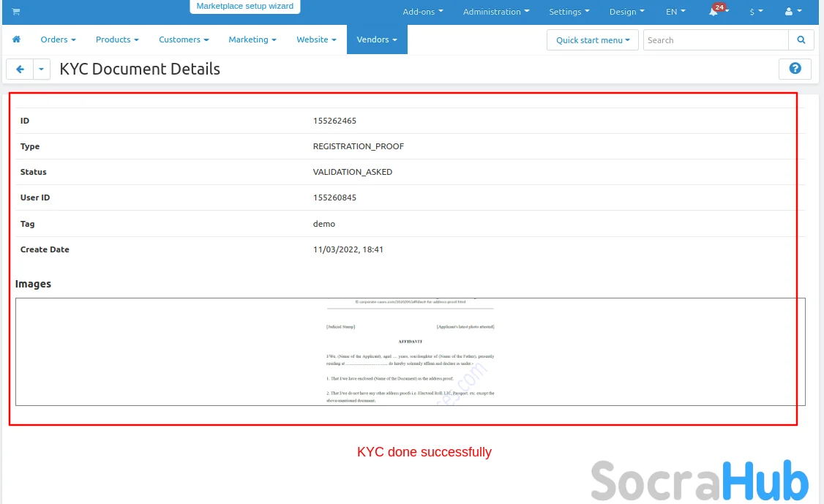Go to the home icon
Viewport: 824px width, 504px height.
point(17,40)
